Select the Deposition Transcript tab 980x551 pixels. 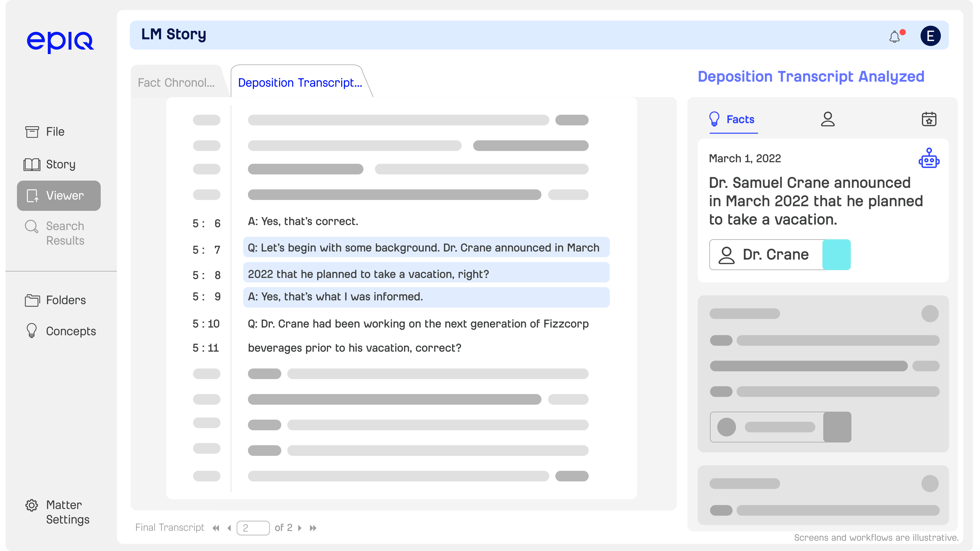300,83
